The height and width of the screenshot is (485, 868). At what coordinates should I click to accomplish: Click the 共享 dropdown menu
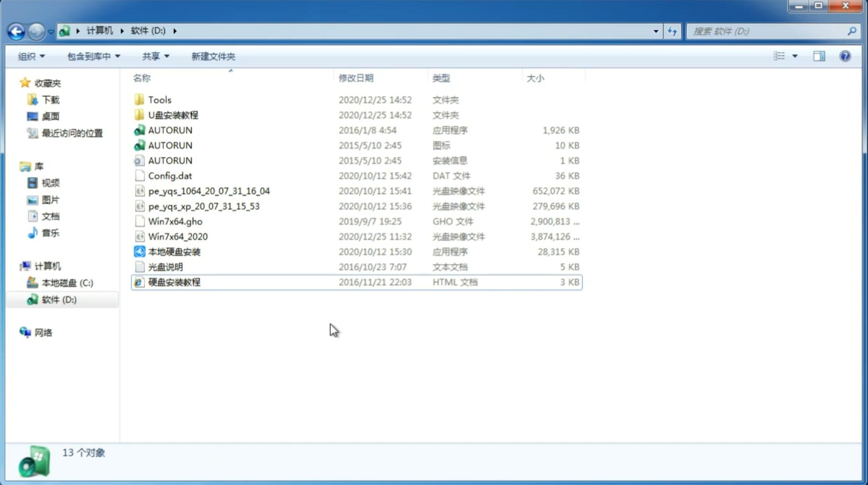(154, 56)
